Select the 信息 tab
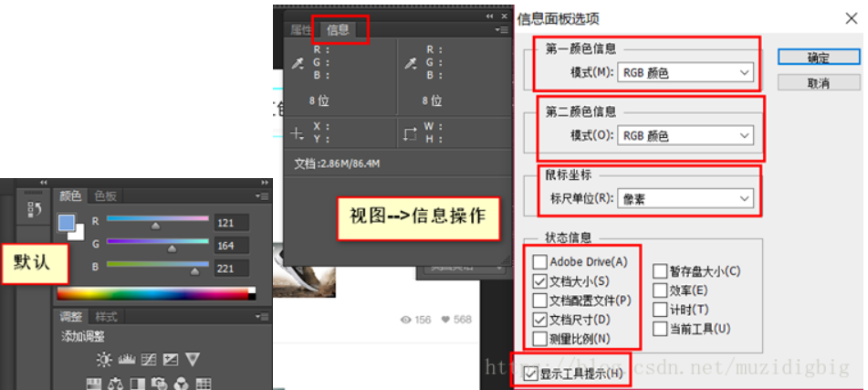The image size is (868, 390). click(339, 30)
